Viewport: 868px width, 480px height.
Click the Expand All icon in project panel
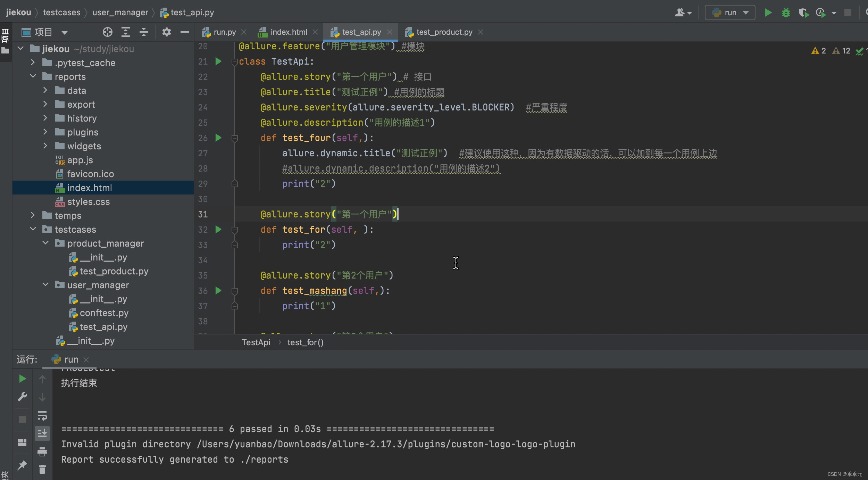pyautogui.click(x=126, y=32)
